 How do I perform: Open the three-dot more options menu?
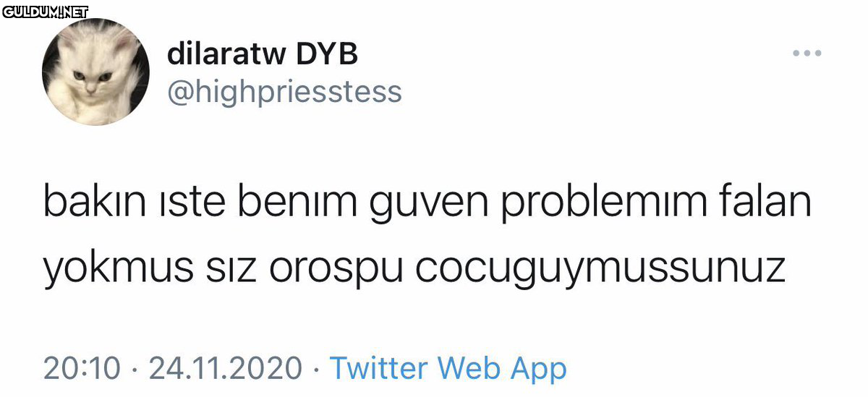click(807, 53)
